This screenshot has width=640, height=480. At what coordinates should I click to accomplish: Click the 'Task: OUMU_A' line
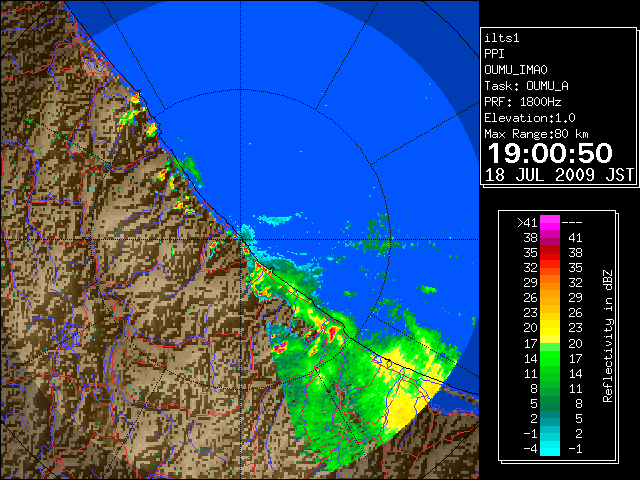pyautogui.click(x=527, y=86)
